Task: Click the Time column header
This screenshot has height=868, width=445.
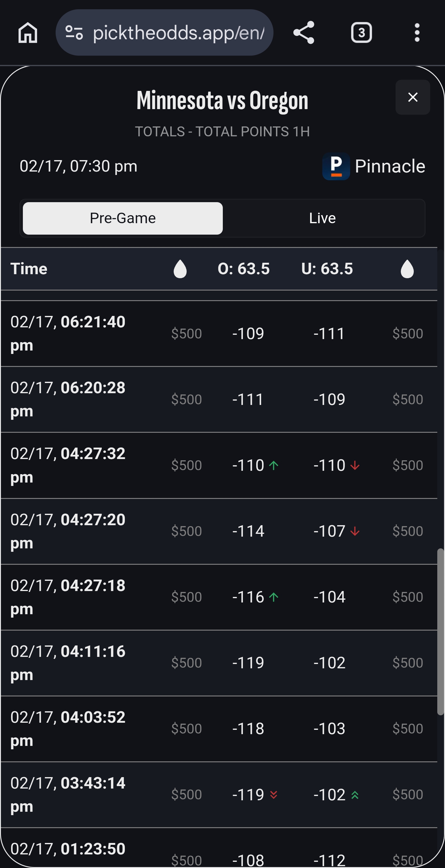Action: point(29,269)
